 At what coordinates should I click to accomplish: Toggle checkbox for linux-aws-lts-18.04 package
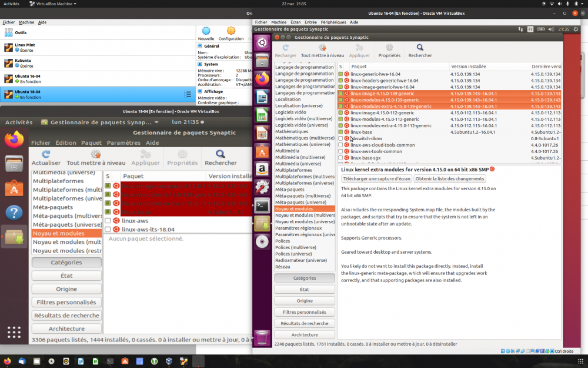tap(108, 229)
